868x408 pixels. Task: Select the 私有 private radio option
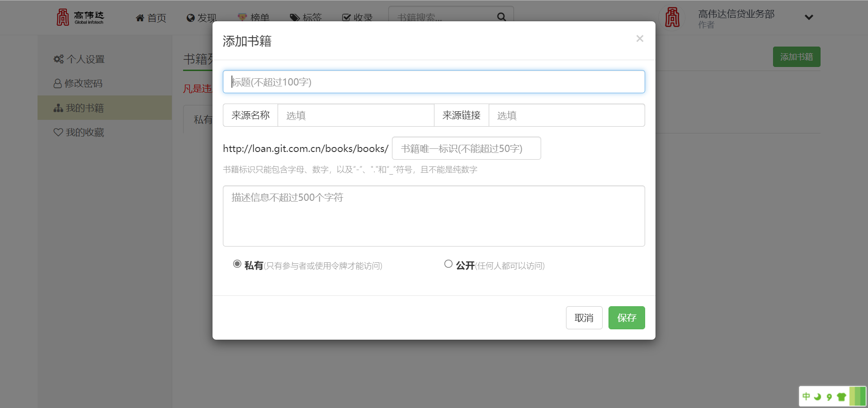coord(237,264)
